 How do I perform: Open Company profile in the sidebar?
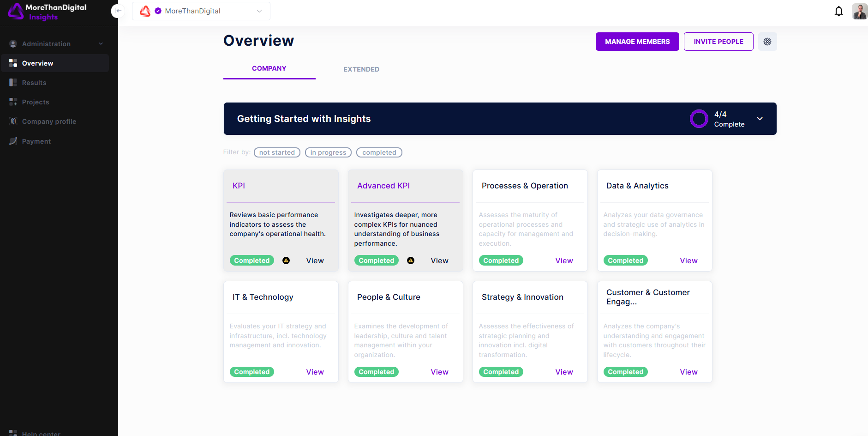(x=49, y=121)
